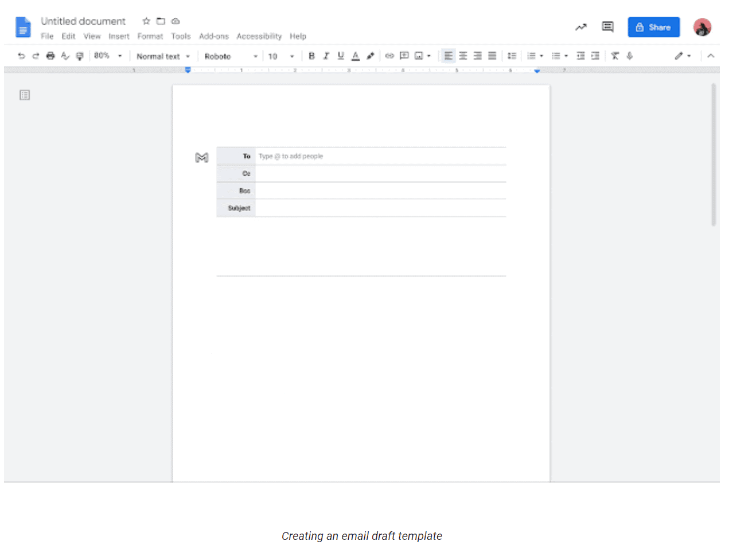Expand the insert image options arrow

[x=429, y=56]
